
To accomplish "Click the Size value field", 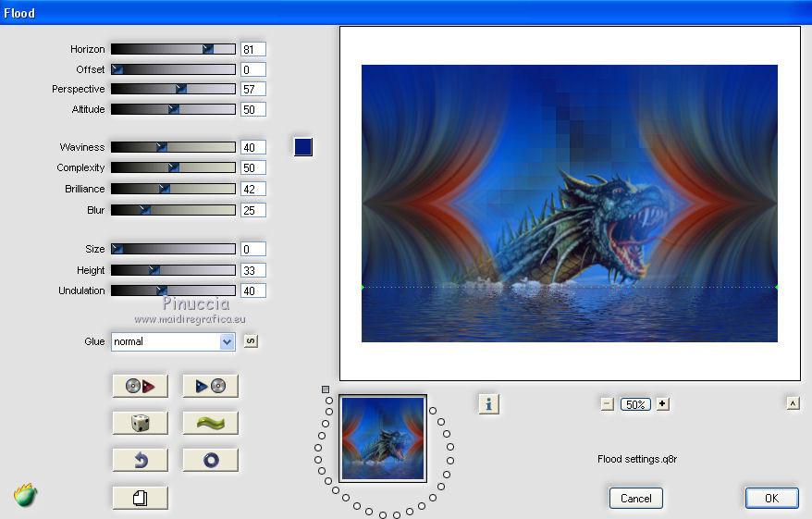I will pyautogui.click(x=253, y=249).
